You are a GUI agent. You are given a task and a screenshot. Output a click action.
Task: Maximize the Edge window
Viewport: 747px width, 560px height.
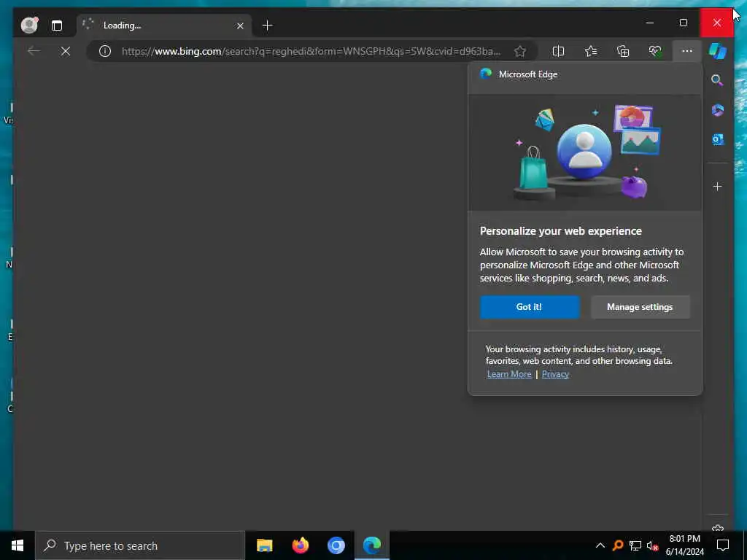(683, 23)
